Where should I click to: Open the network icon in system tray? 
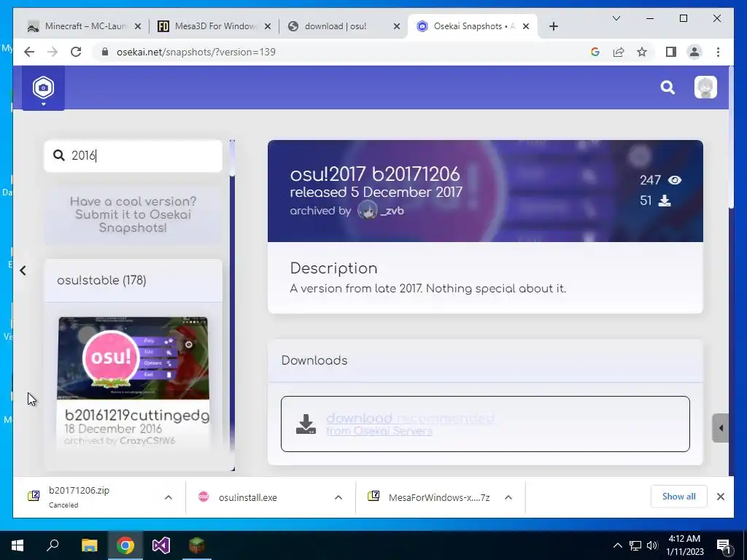pos(635,545)
